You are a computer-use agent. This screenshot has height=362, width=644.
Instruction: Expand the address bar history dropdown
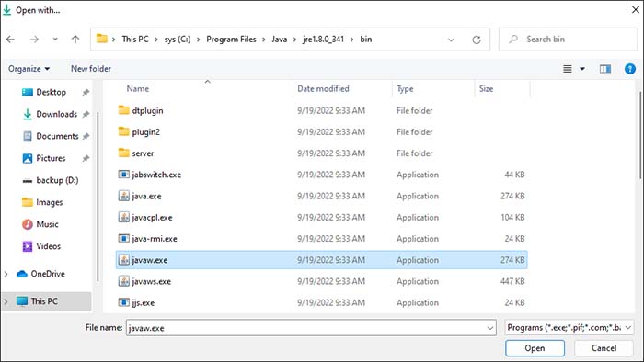(451, 40)
